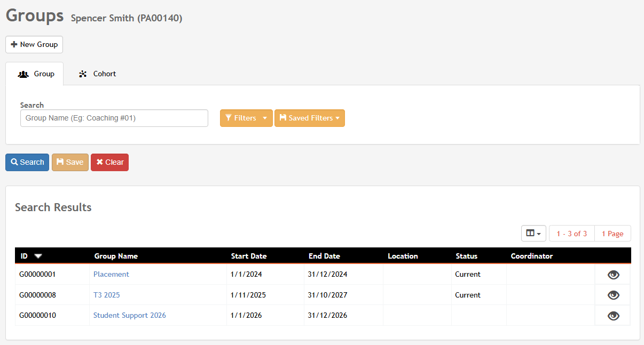Sort by Status column header
Image resolution: width=644 pixels, height=345 pixels.
point(466,256)
